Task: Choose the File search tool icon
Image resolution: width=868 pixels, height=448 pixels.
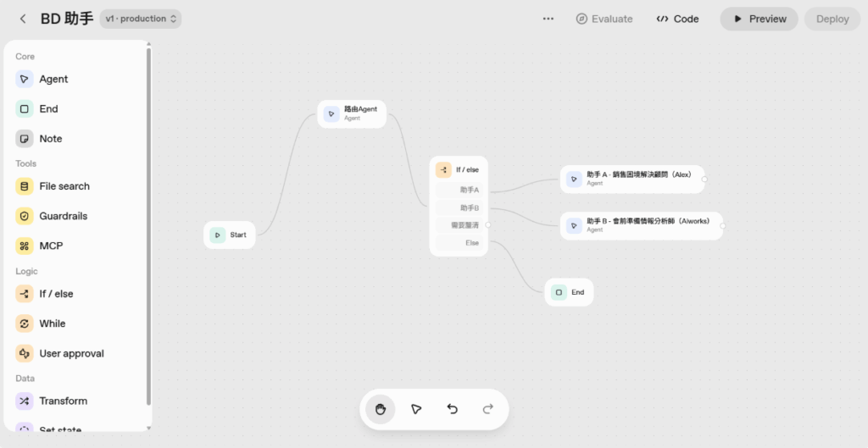Action: point(25,186)
